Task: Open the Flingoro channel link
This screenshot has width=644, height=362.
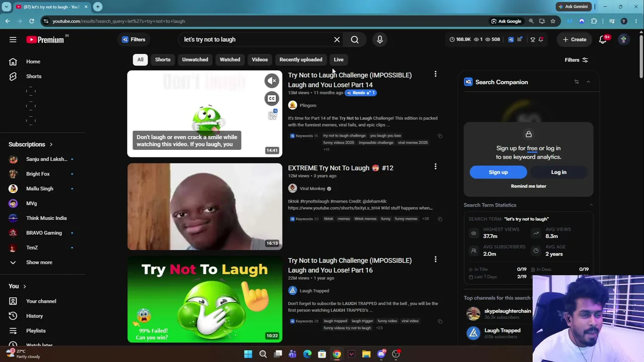Action: 308,106
